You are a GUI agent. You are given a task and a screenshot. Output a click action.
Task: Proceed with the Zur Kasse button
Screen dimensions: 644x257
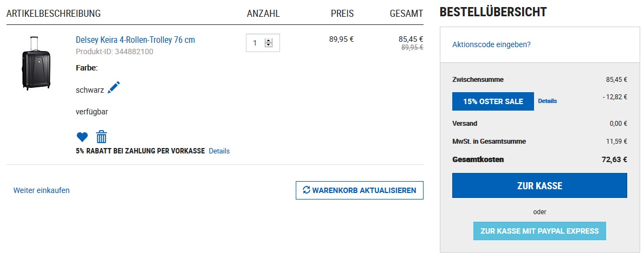click(x=539, y=186)
